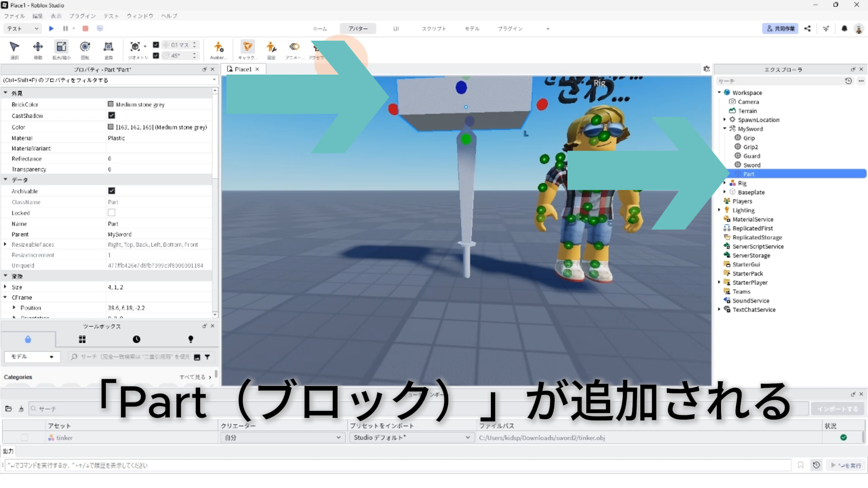Image resolution: width=868 pixels, height=488 pixels.
Task: Open the Creations tab in Toolbox
Action: click(191, 339)
